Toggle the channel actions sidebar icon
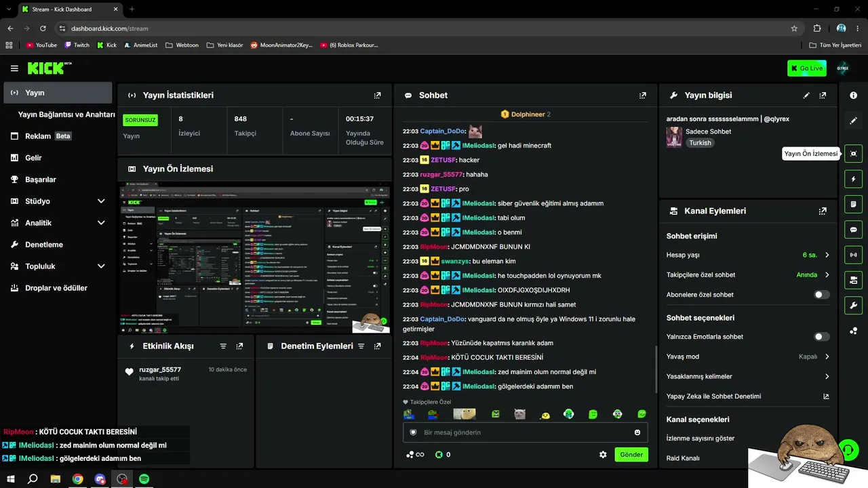 853,280
